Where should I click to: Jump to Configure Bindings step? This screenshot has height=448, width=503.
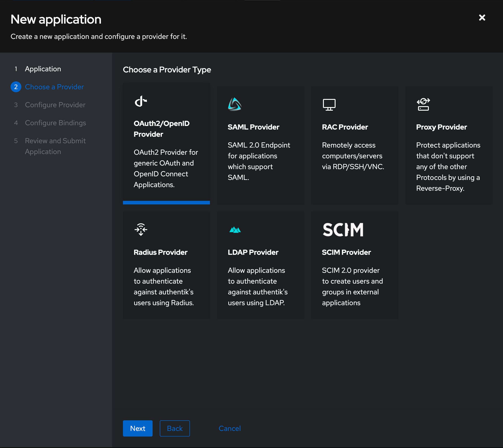pos(55,123)
